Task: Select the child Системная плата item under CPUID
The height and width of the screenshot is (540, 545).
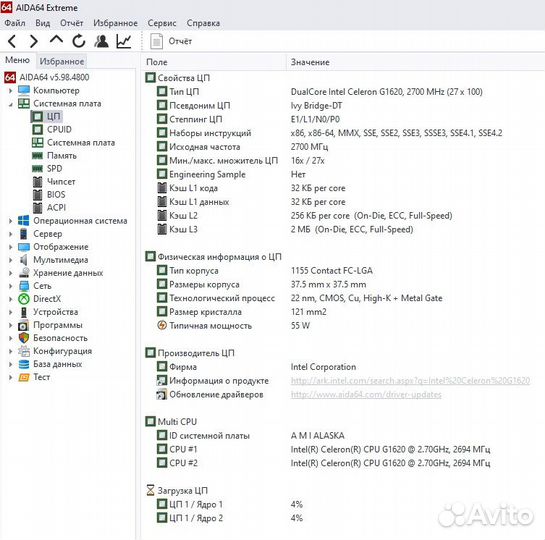Action: tap(81, 143)
